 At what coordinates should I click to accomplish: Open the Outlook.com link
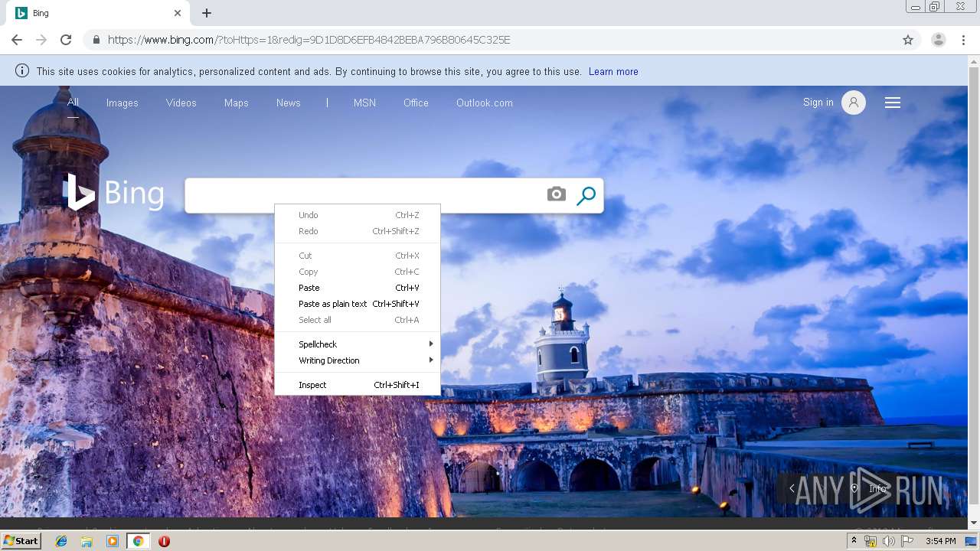[x=485, y=103]
